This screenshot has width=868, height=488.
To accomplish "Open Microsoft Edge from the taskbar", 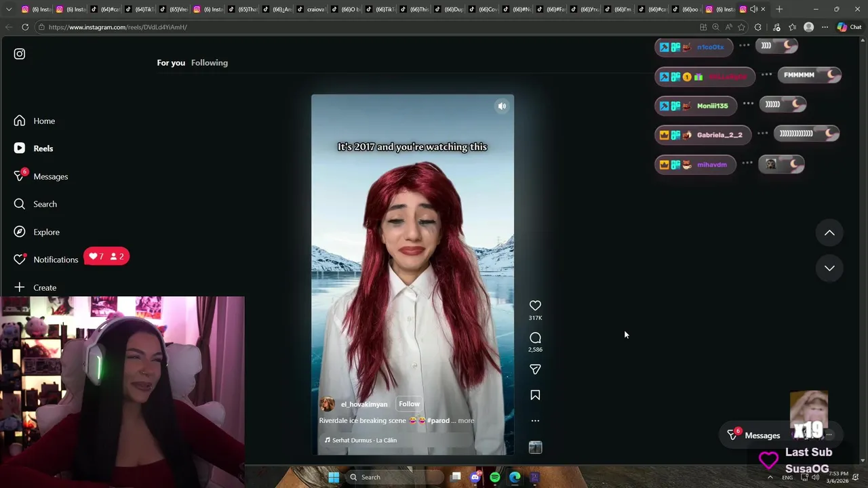I will point(515,477).
